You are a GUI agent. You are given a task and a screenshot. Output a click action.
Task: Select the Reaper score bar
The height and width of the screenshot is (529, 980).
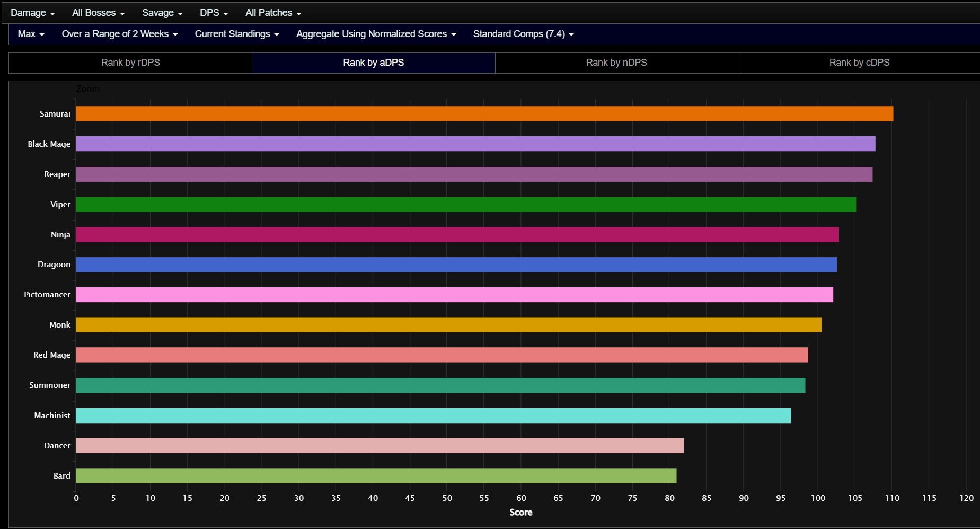click(x=474, y=174)
